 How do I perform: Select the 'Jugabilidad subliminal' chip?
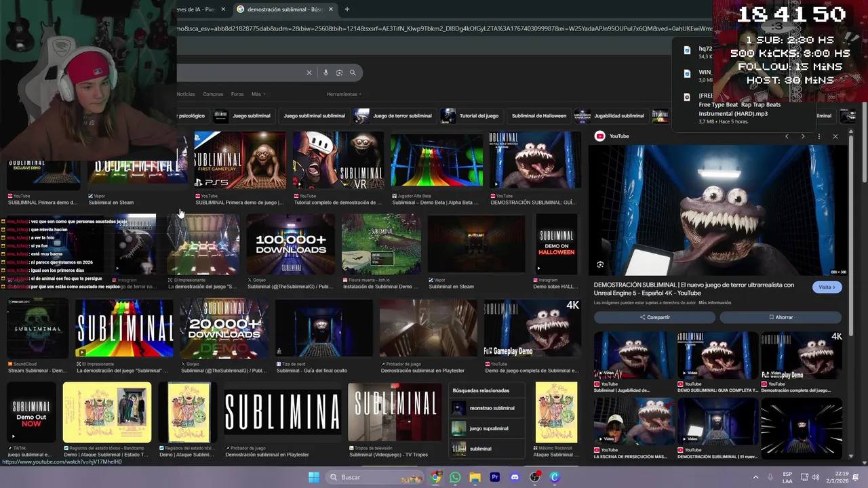[610, 116]
